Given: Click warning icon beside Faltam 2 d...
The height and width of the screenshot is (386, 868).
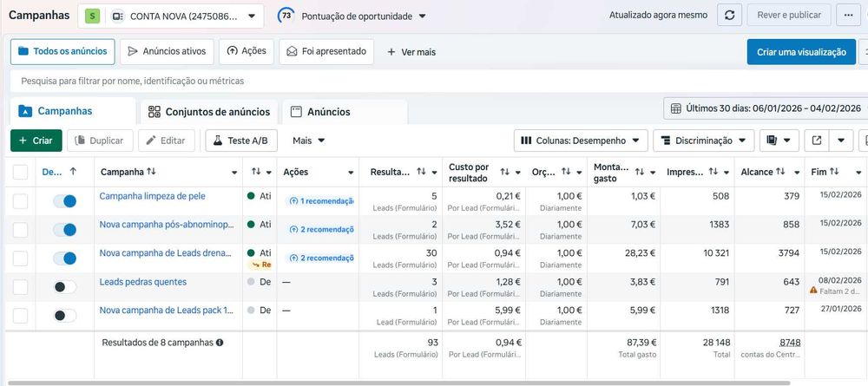Looking at the screenshot, I should (813, 290).
